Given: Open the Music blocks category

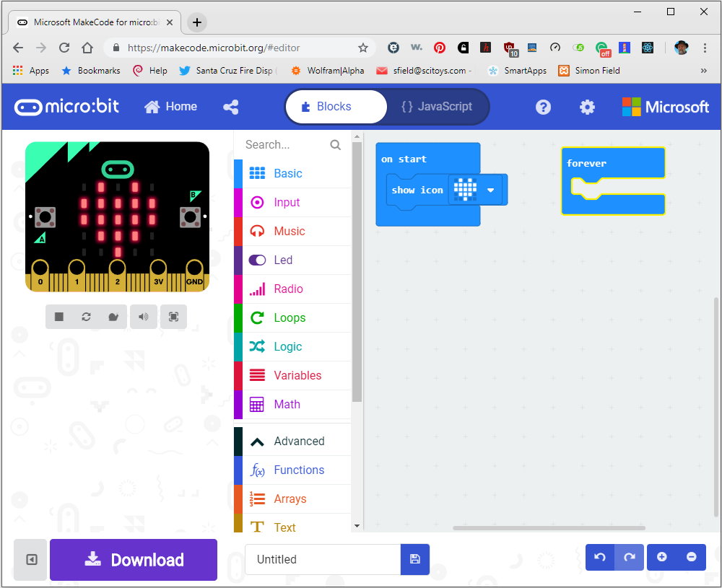Looking at the screenshot, I should (x=292, y=231).
